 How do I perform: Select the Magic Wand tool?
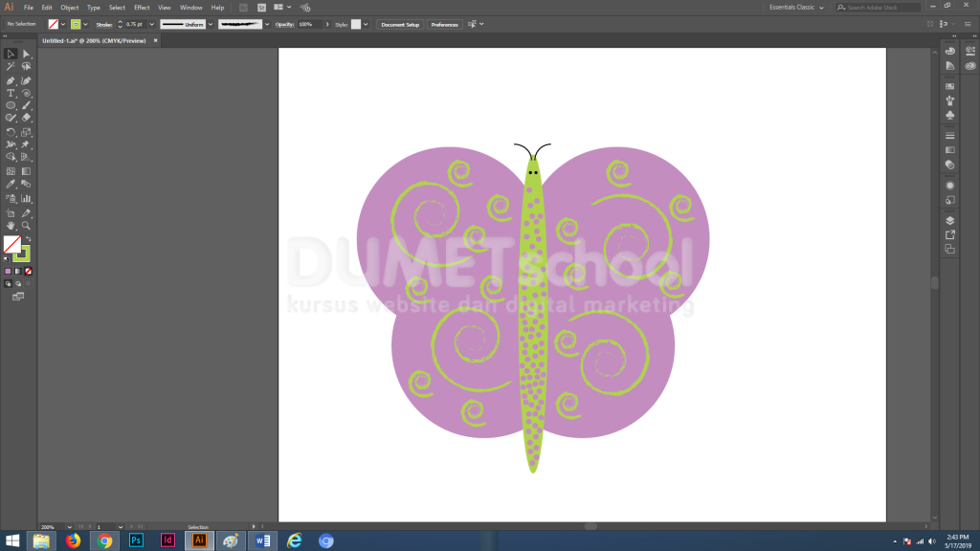pyautogui.click(x=11, y=66)
